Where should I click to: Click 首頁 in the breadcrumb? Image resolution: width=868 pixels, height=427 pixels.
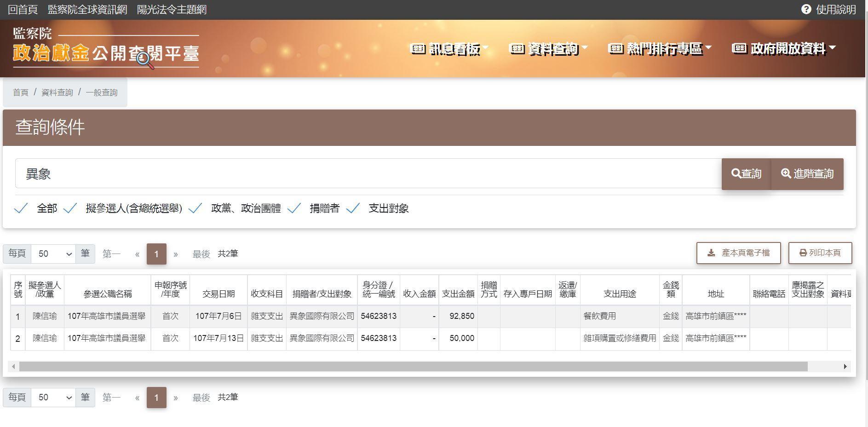(x=20, y=92)
